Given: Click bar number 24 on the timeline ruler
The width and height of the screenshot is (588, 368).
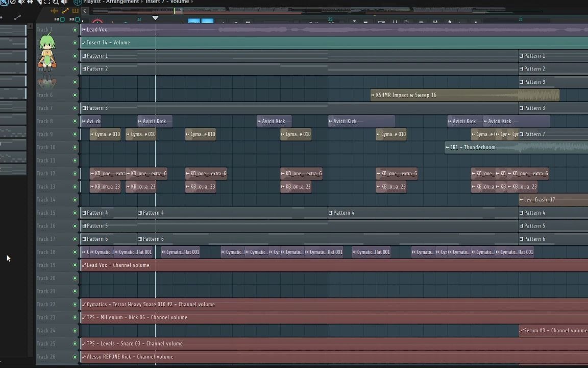Looking at the screenshot, I should click(139, 19).
